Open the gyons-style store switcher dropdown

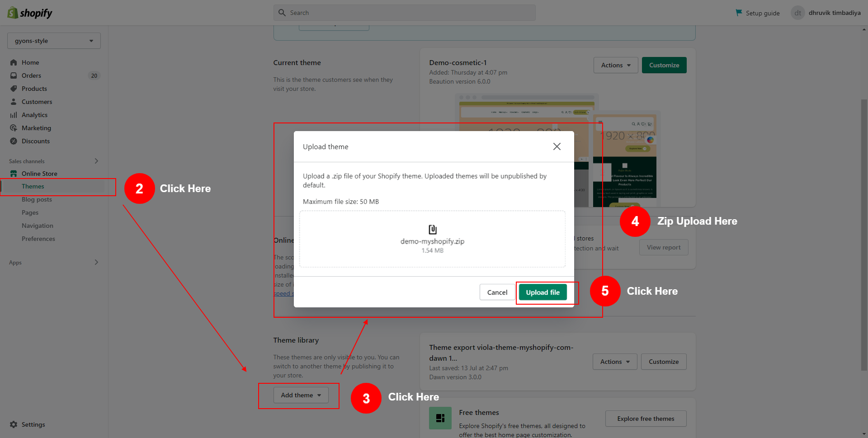coord(54,41)
